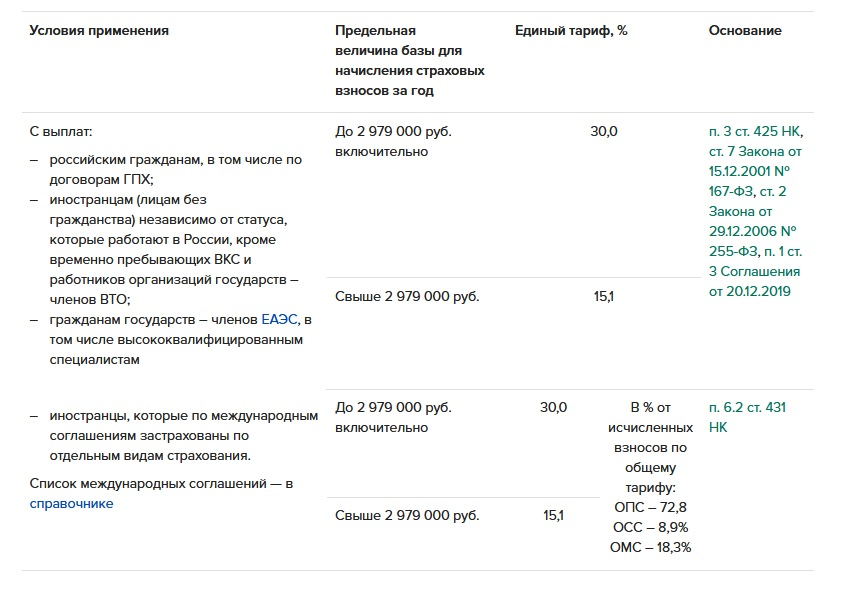
Task: Click the Условия применения column header
Action: pyautogui.click(x=99, y=31)
